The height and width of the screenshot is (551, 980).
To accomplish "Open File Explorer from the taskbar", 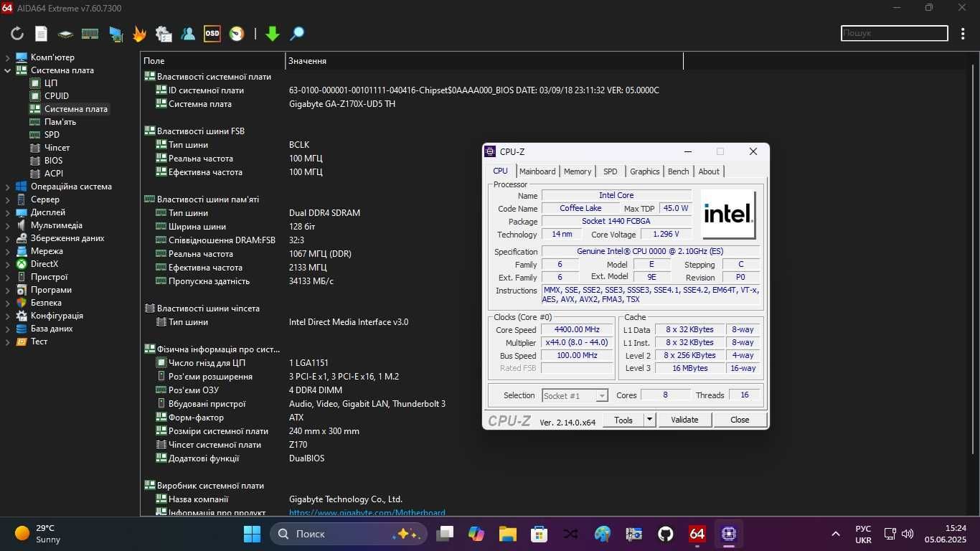I will 508,534.
